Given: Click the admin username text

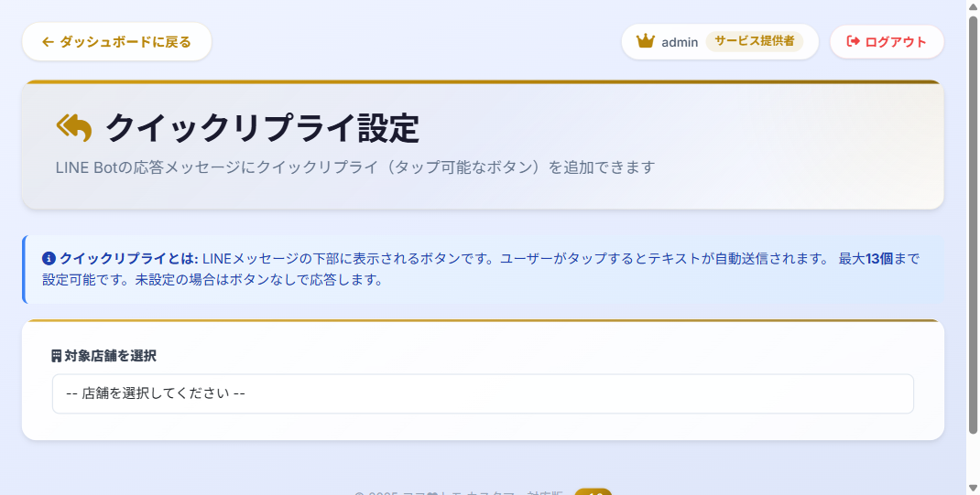Looking at the screenshot, I should point(680,42).
